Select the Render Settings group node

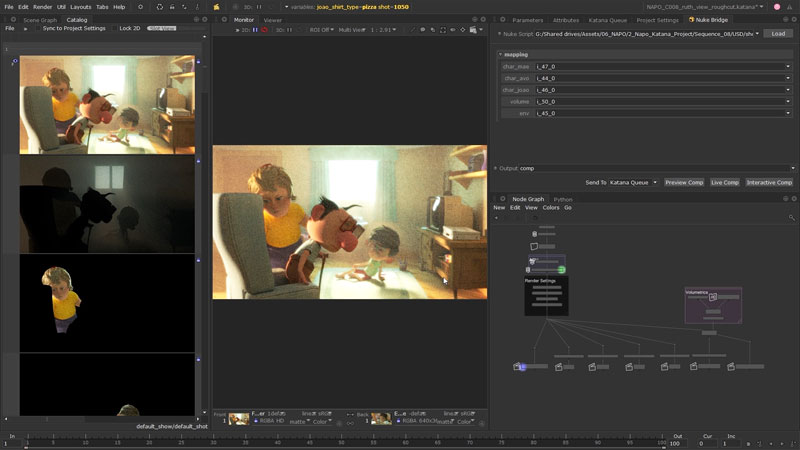click(x=546, y=296)
